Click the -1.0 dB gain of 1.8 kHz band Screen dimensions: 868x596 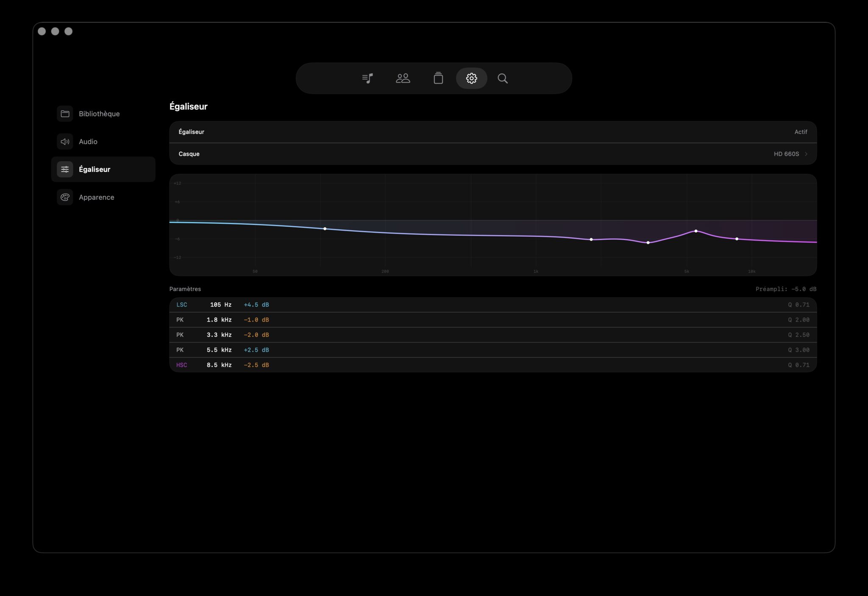point(256,320)
